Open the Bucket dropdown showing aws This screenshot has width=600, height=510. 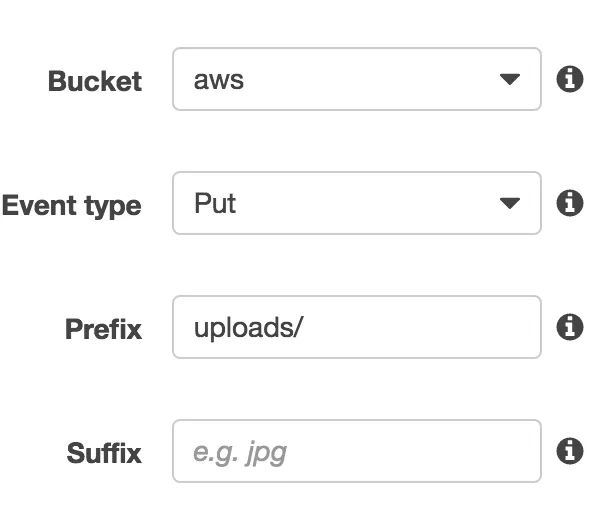point(356,79)
